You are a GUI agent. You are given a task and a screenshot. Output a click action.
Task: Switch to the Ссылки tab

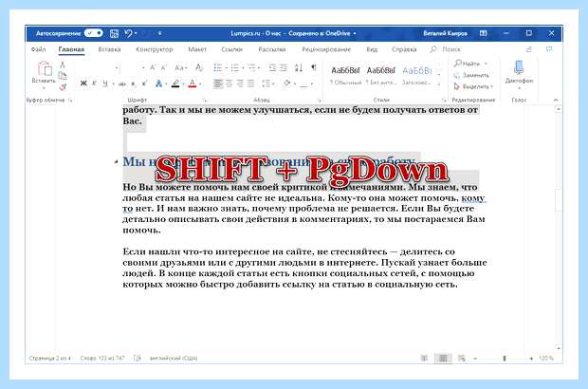pyautogui.click(x=231, y=49)
